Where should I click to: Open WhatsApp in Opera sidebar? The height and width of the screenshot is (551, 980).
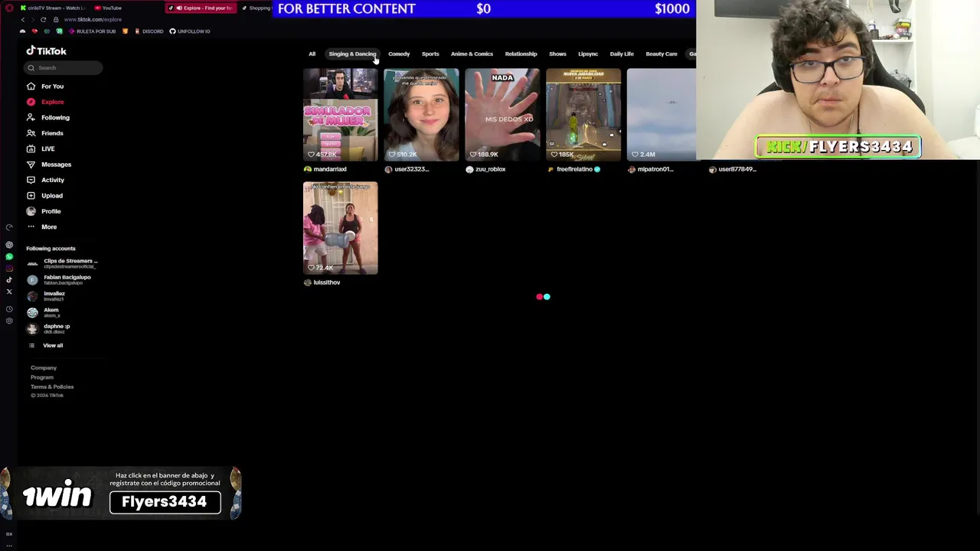click(9, 256)
